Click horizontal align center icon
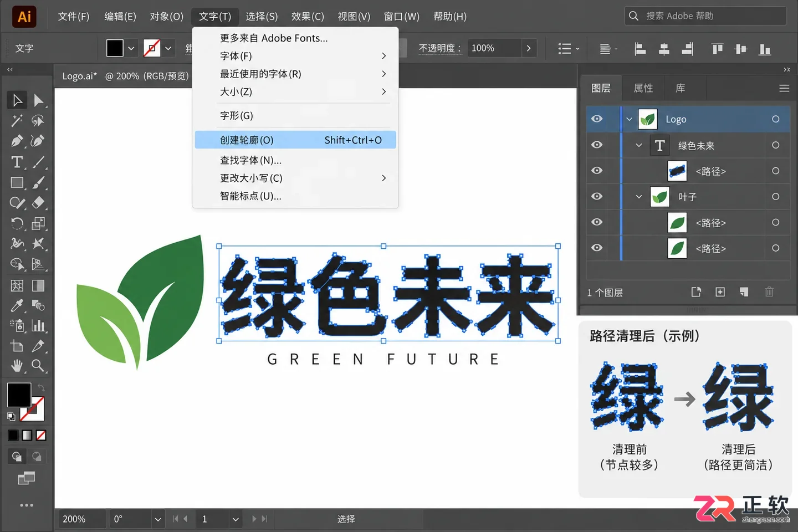This screenshot has width=798, height=532. pyautogui.click(x=664, y=49)
